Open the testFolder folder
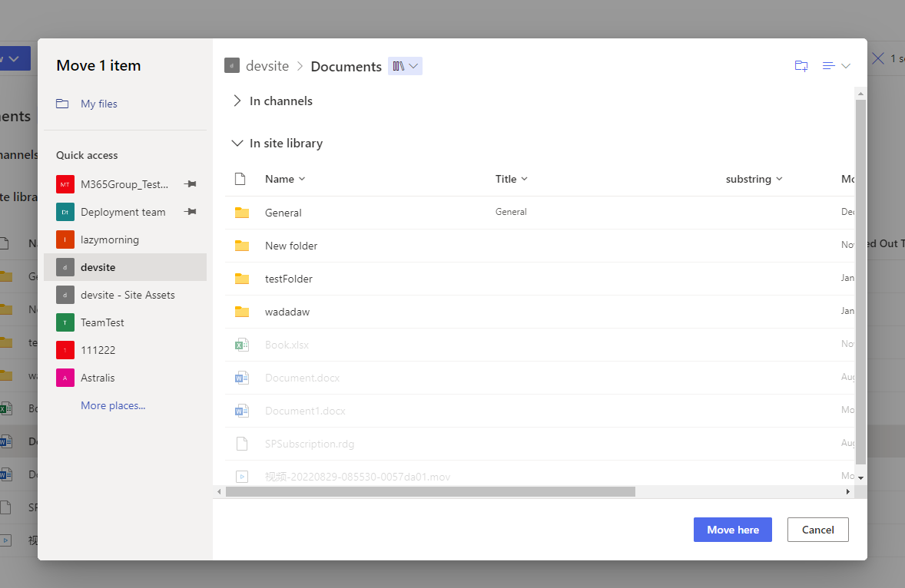Image resolution: width=905 pixels, height=588 pixels. click(x=290, y=278)
